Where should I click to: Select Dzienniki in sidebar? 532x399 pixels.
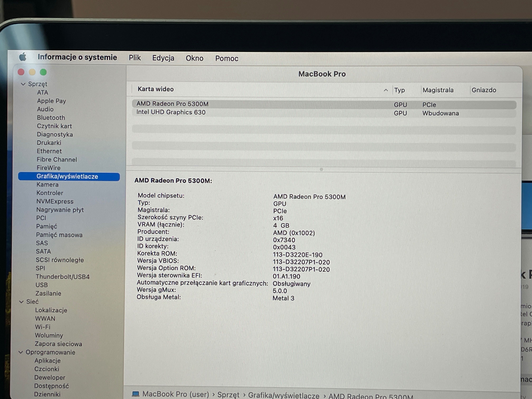pyautogui.click(x=47, y=394)
